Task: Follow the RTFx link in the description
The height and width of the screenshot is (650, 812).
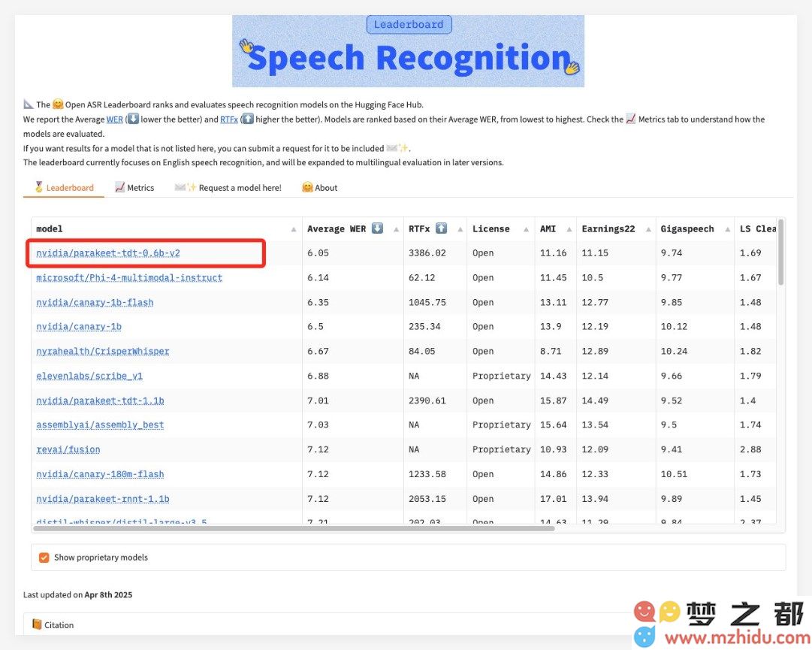Action: pyautogui.click(x=229, y=119)
